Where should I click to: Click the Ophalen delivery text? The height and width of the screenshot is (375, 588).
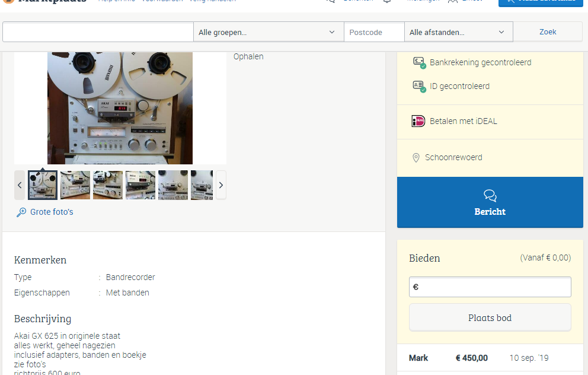pyautogui.click(x=248, y=57)
